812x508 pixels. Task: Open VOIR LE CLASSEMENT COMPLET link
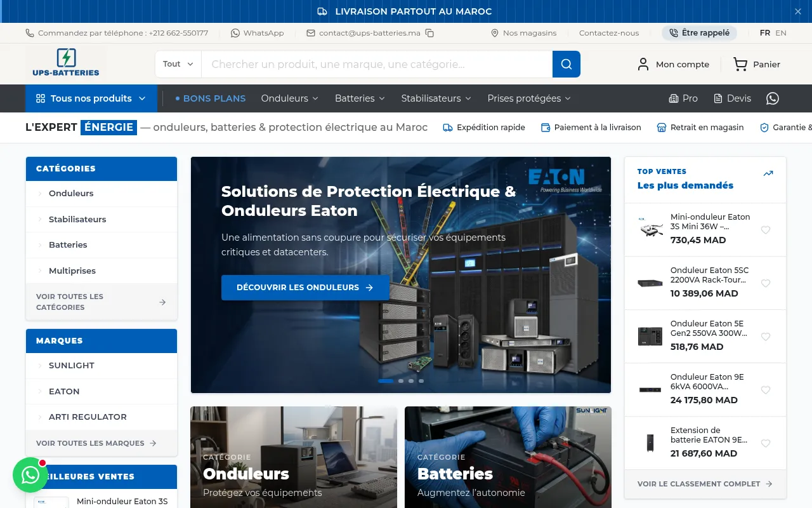(705, 484)
